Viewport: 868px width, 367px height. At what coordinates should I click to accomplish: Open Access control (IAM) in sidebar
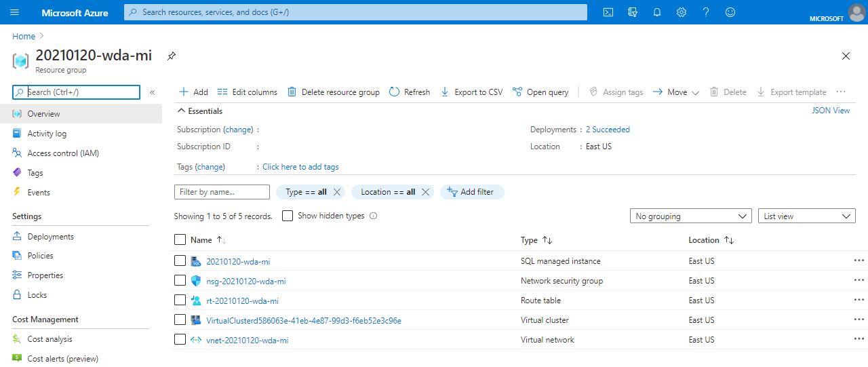[x=63, y=153]
